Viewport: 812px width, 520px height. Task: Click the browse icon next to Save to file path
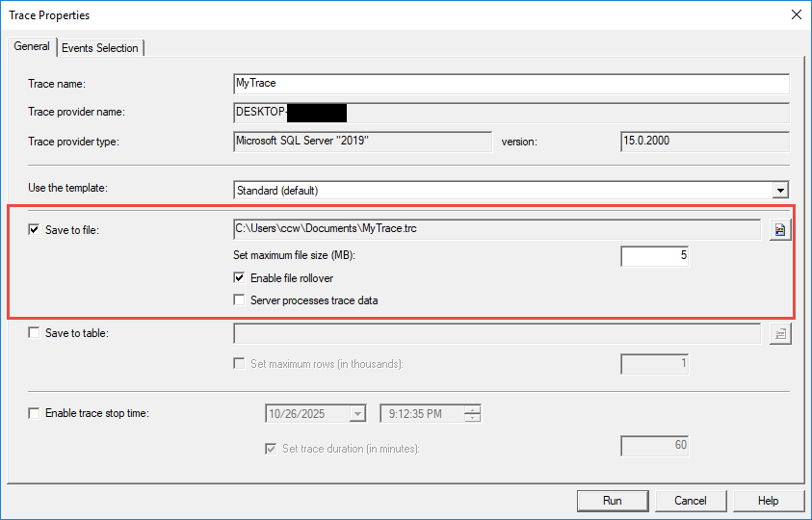[x=780, y=229]
